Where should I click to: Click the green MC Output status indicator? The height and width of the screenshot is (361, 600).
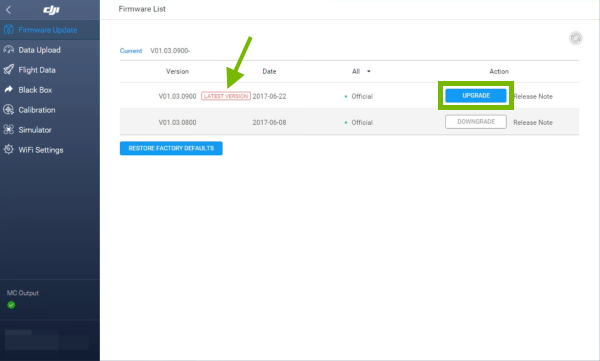(11, 305)
